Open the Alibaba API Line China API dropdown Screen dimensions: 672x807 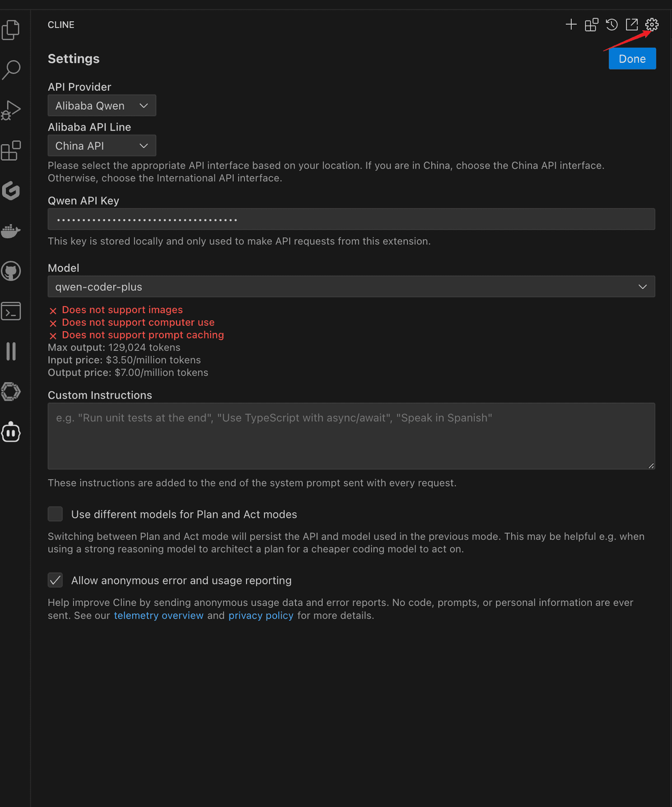102,146
